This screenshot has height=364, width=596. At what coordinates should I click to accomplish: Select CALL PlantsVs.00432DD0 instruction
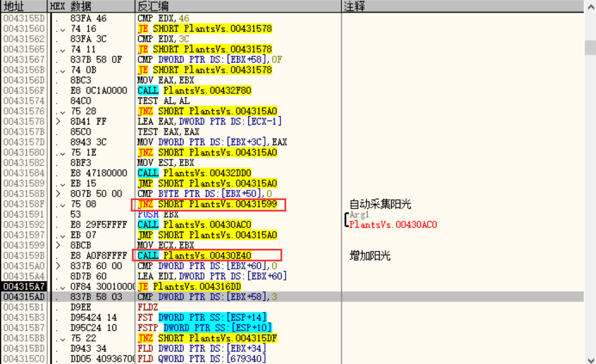pyautogui.click(x=194, y=173)
